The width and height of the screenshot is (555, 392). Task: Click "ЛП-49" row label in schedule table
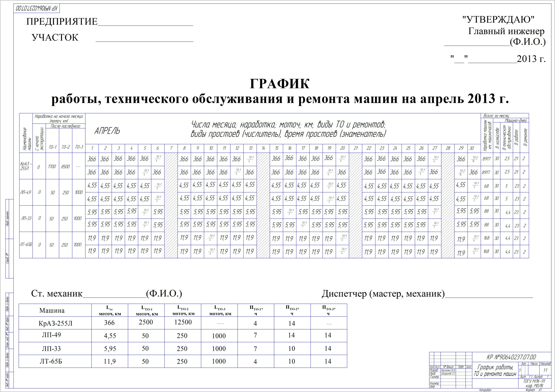coord(26,192)
